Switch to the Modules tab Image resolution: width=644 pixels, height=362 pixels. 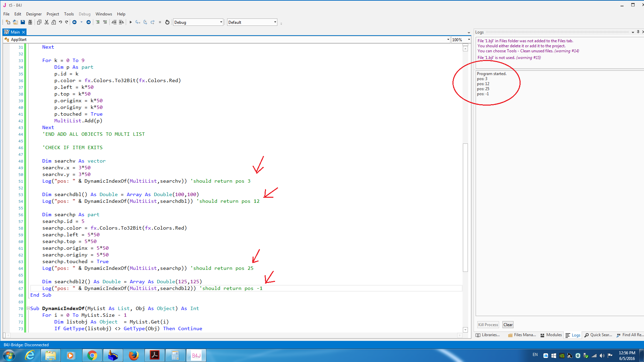click(x=551, y=335)
